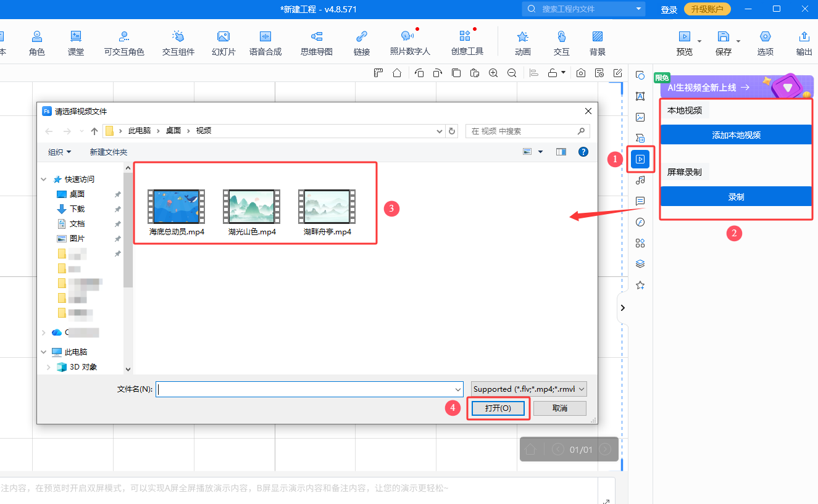The height and width of the screenshot is (504, 818).
Task: Click the refresh button beside address bar
Action: coord(452,131)
